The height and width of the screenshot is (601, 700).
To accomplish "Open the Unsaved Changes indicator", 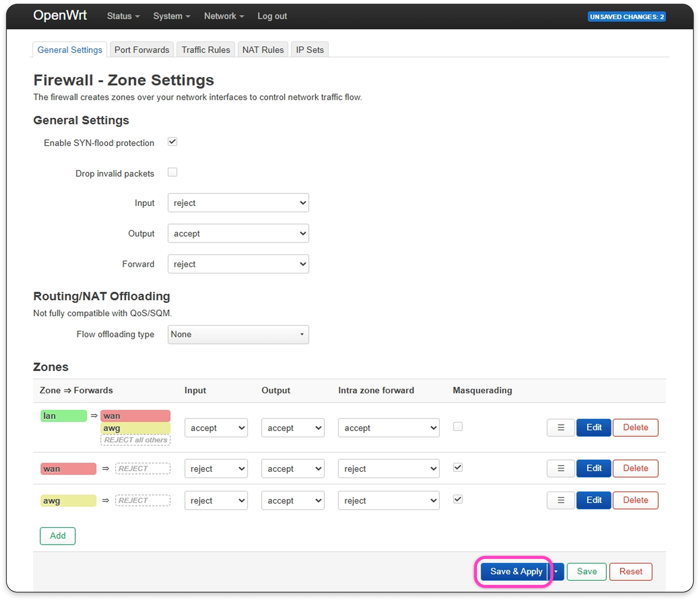I will click(x=626, y=17).
